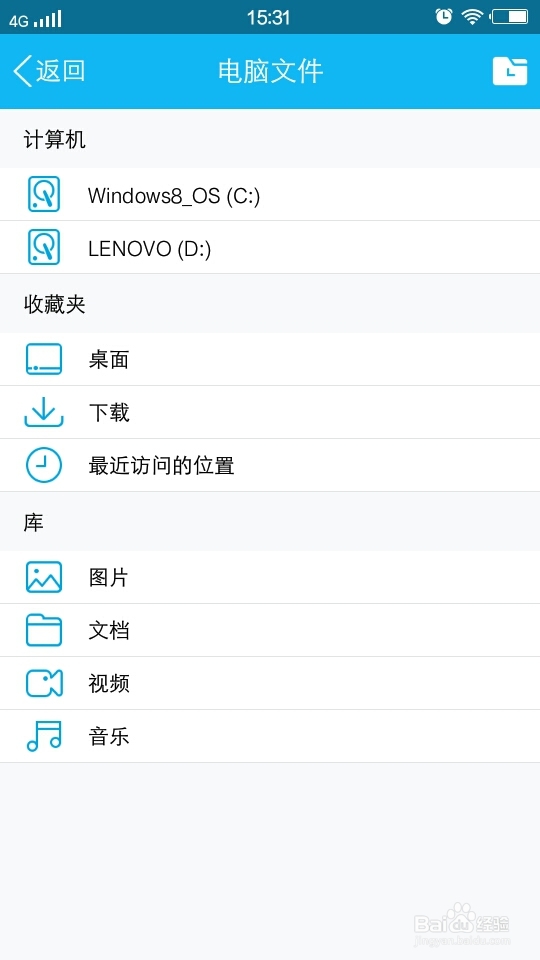Open the 音乐 music library
540x960 pixels.
pyautogui.click(x=270, y=737)
